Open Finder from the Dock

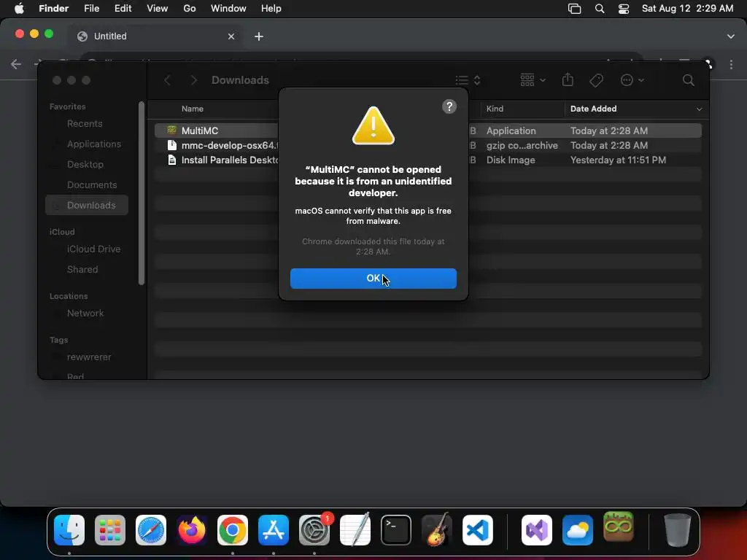pos(69,530)
